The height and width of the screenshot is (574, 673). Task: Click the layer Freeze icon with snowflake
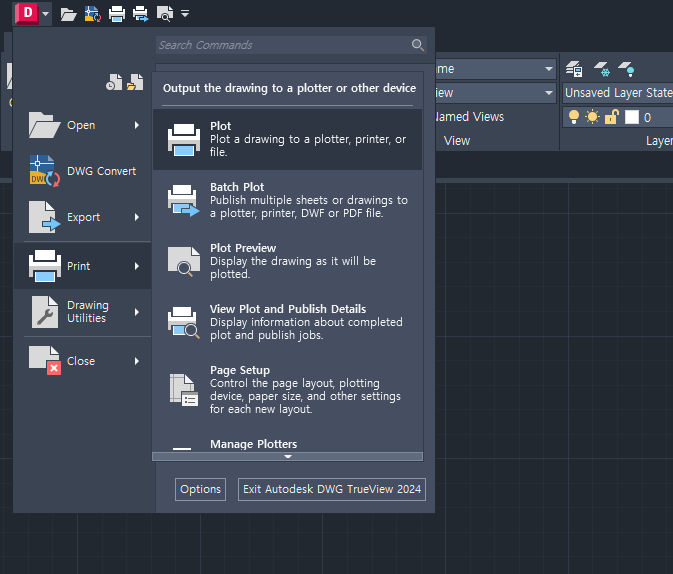pyautogui.click(x=601, y=69)
